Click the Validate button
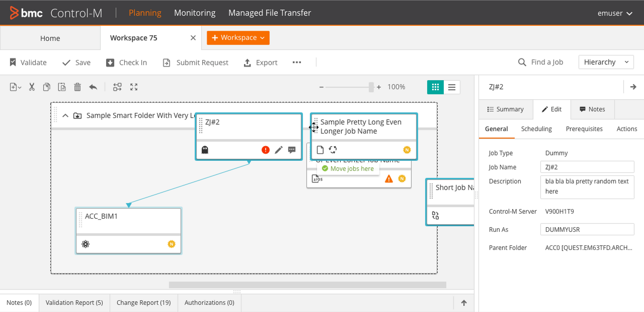644x312 pixels. 28,62
